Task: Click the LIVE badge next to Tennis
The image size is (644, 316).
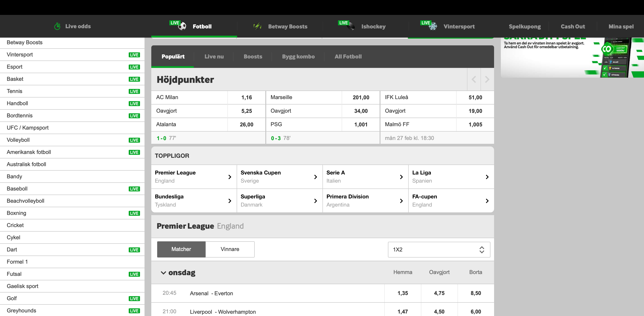Action: 134,91
